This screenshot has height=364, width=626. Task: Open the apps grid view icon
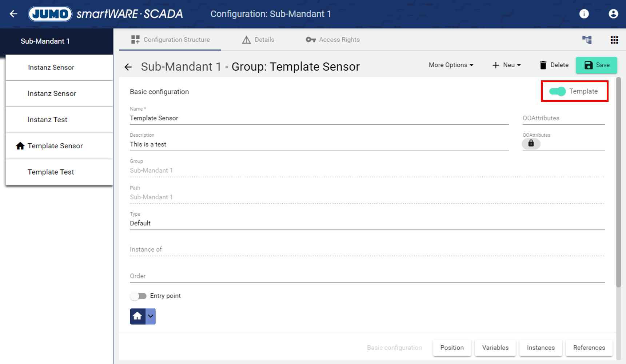614,40
